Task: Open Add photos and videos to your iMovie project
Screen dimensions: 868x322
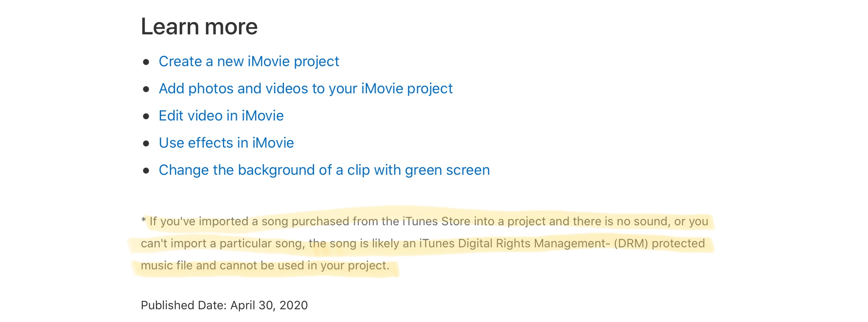Action: (306, 89)
